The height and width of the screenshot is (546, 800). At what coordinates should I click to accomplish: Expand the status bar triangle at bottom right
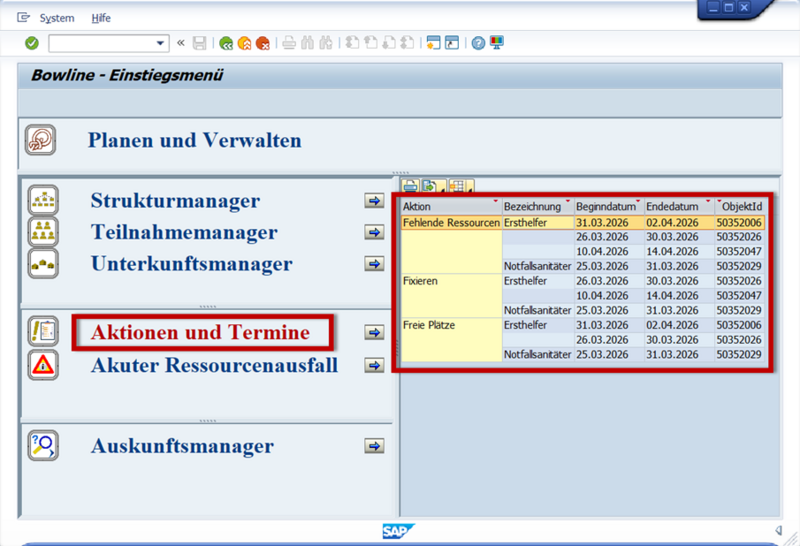(x=779, y=531)
